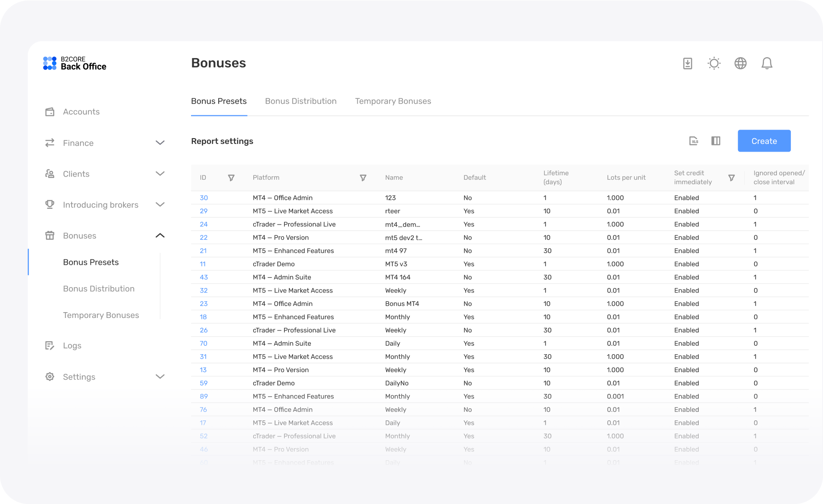Click the Lots per unit header

tap(626, 178)
